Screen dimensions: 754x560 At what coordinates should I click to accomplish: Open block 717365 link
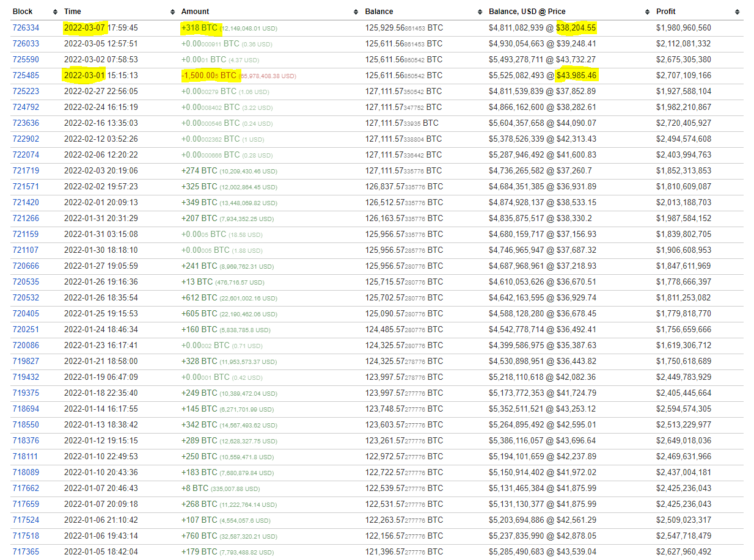[x=26, y=552]
